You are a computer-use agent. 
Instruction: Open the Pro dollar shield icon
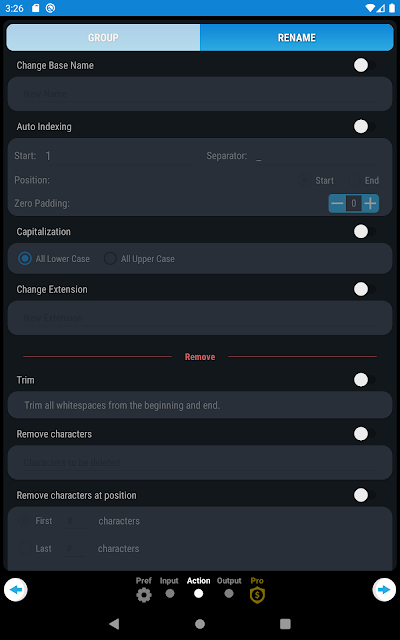pyautogui.click(x=257, y=595)
